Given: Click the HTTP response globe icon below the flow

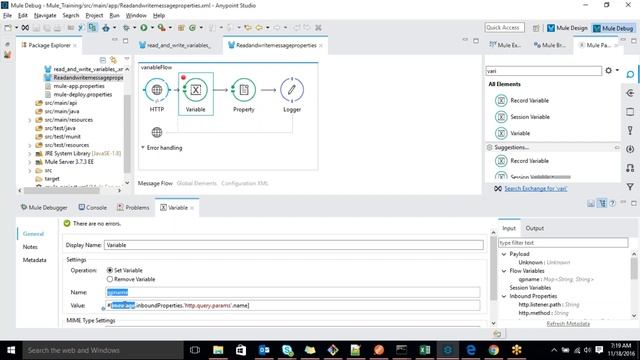Looking at the screenshot, I should [157, 132].
